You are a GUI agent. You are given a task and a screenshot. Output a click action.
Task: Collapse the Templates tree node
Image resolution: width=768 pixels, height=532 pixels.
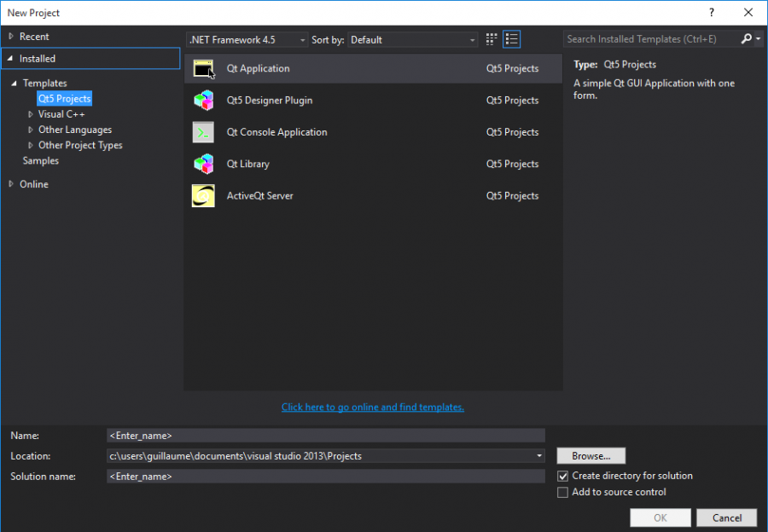[x=14, y=84]
